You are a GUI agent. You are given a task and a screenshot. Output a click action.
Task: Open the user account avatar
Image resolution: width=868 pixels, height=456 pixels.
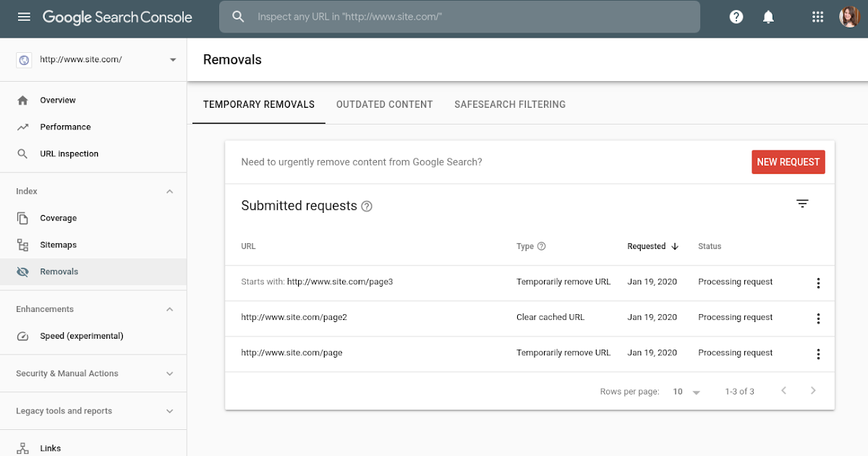coord(848,17)
